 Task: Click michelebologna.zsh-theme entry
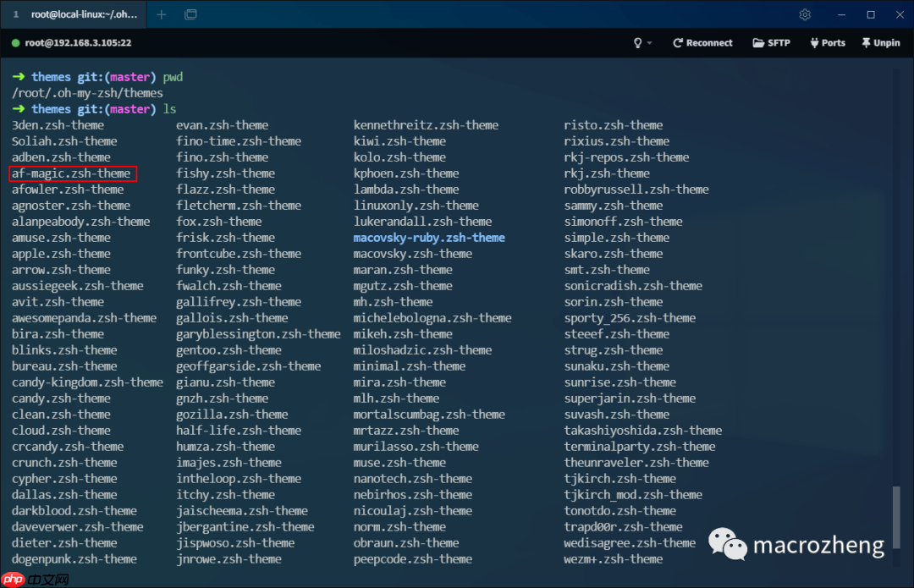[x=432, y=318]
